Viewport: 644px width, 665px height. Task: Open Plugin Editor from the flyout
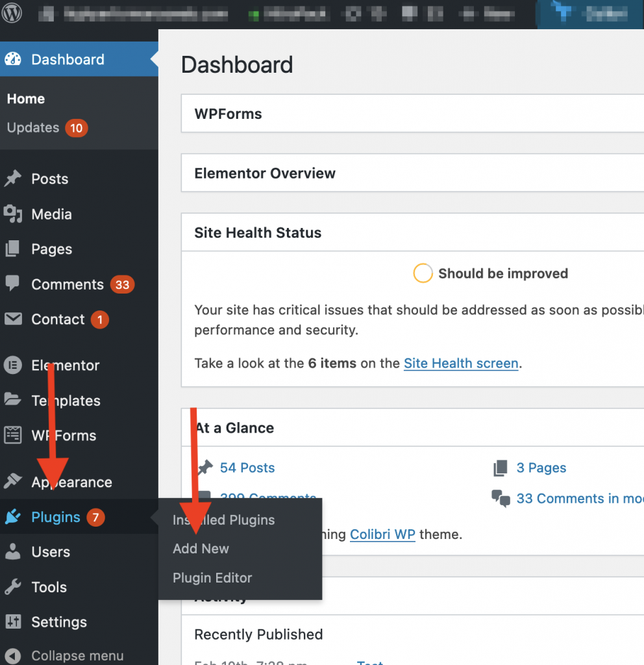click(x=212, y=577)
